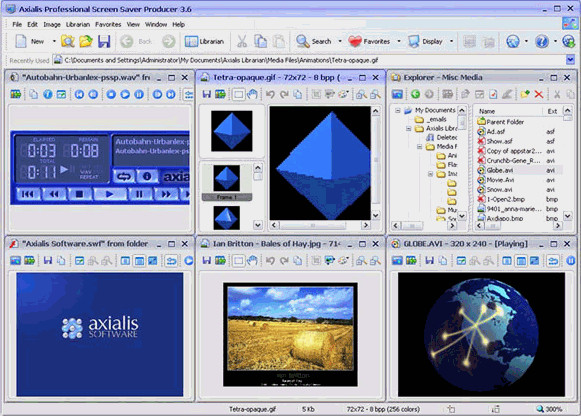Select Globe.avi in the Explorer file list

coord(495,170)
